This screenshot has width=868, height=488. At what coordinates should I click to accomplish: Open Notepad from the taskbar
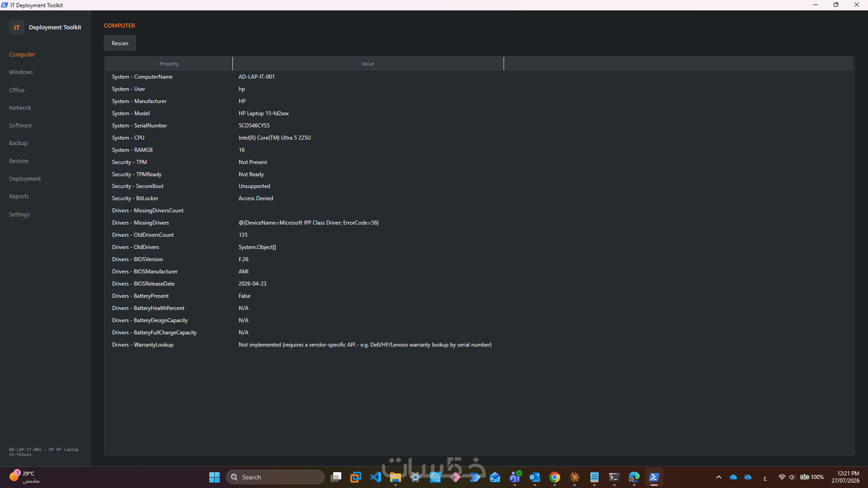pos(594,477)
